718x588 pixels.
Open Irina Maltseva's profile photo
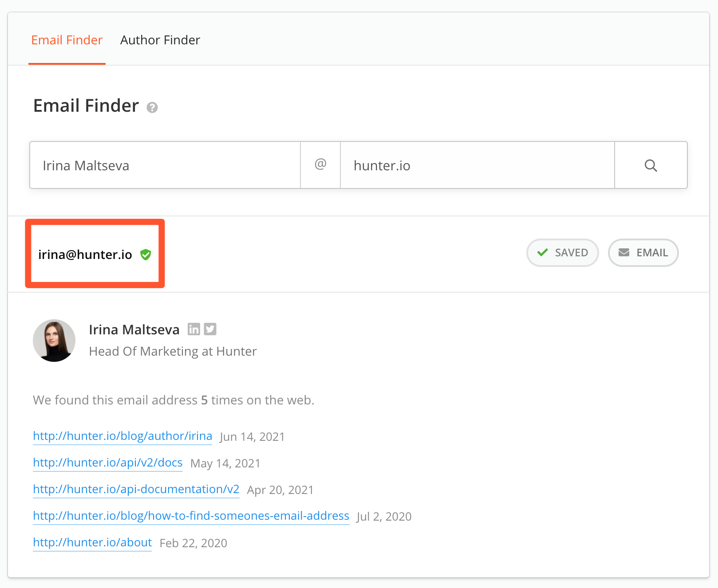pos(54,341)
